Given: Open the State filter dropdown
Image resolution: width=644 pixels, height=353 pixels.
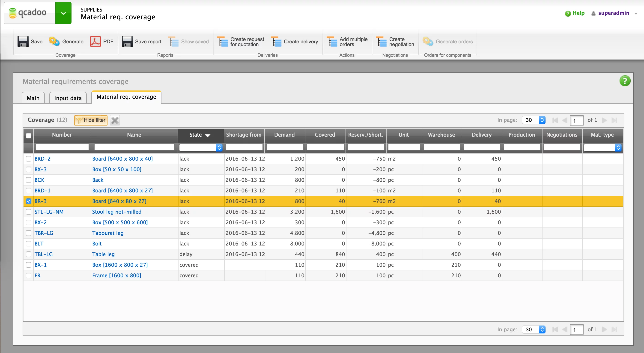Looking at the screenshot, I should pyautogui.click(x=201, y=147).
